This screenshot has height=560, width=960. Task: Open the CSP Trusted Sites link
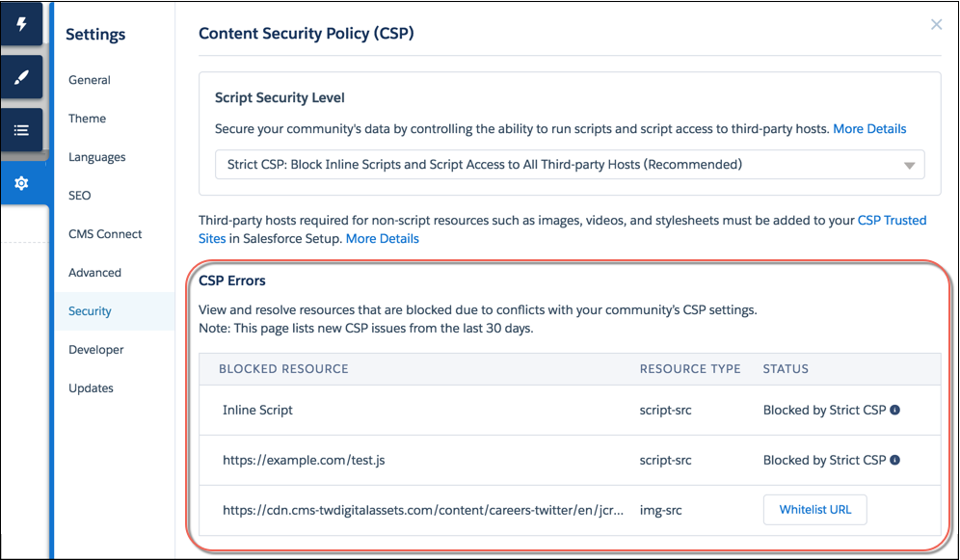(x=893, y=220)
